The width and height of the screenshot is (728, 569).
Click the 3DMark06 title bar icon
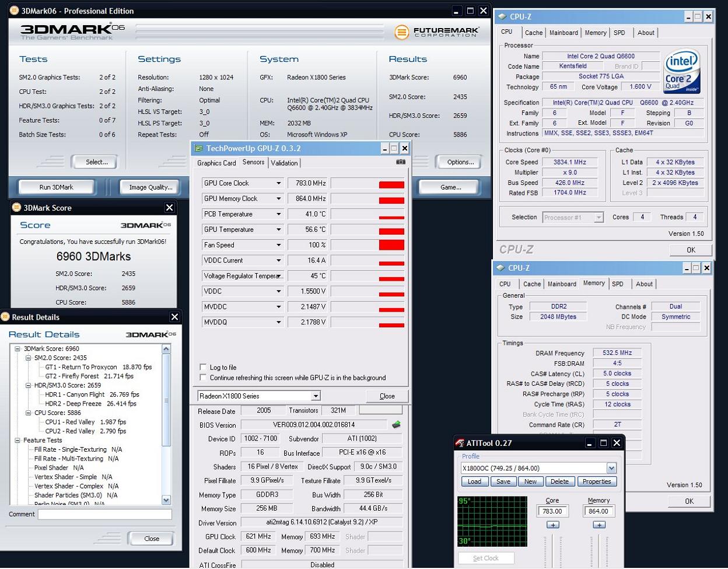tap(14, 11)
